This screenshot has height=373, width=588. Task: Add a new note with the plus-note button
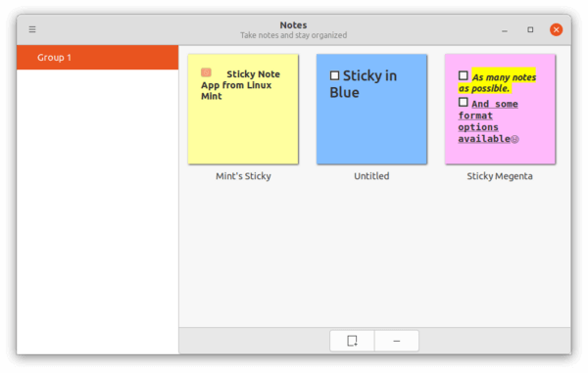352,341
